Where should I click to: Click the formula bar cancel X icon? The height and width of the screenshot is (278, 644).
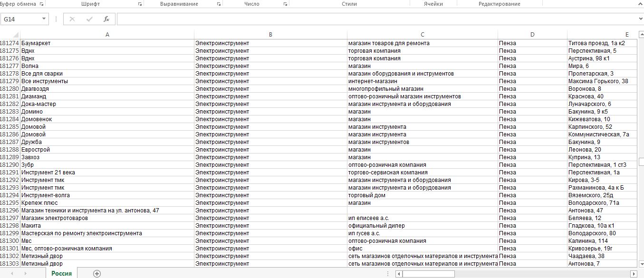pos(72,19)
